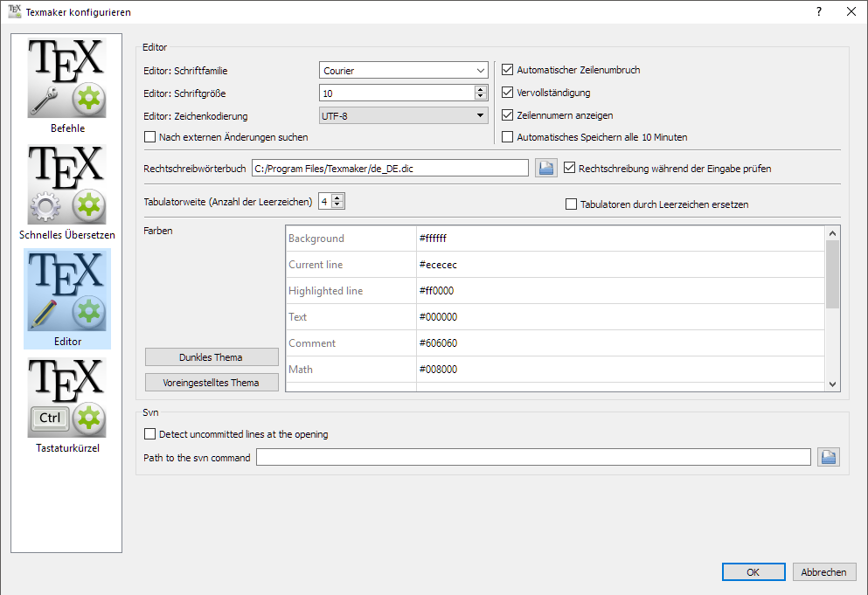Disable Automatischer Zeilenumbruch checkbox
Image resolution: width=868 pixels, height=595 pixels.
point(508,70)
